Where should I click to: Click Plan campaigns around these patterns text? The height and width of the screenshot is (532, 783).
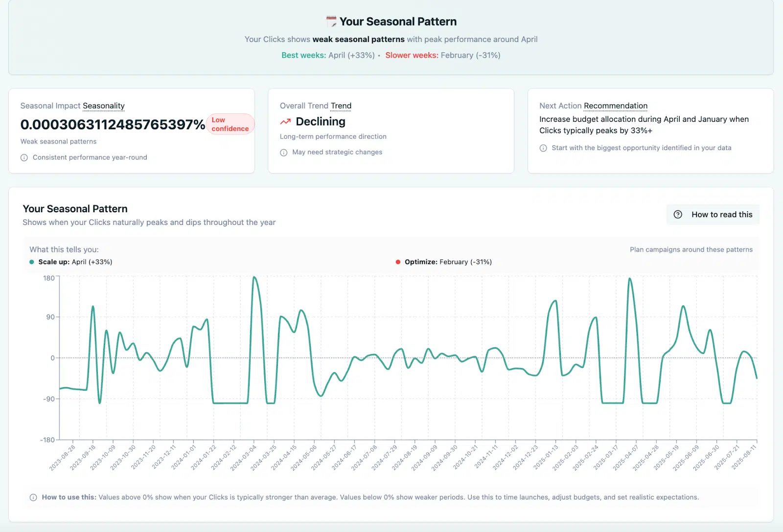(x=691, y=249)
